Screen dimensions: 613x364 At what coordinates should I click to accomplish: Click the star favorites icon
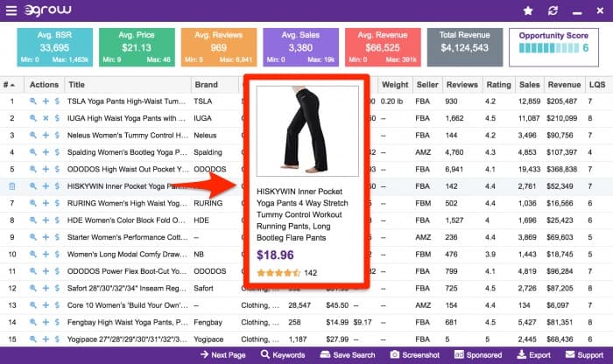[528, 10]
